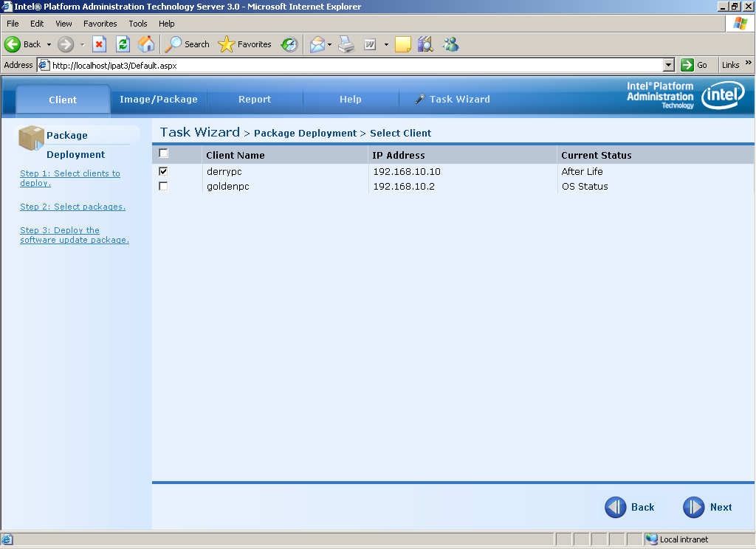Click the Mail envelope icon
Viewport: 756px width, 549px height.
tap(317, 44)
